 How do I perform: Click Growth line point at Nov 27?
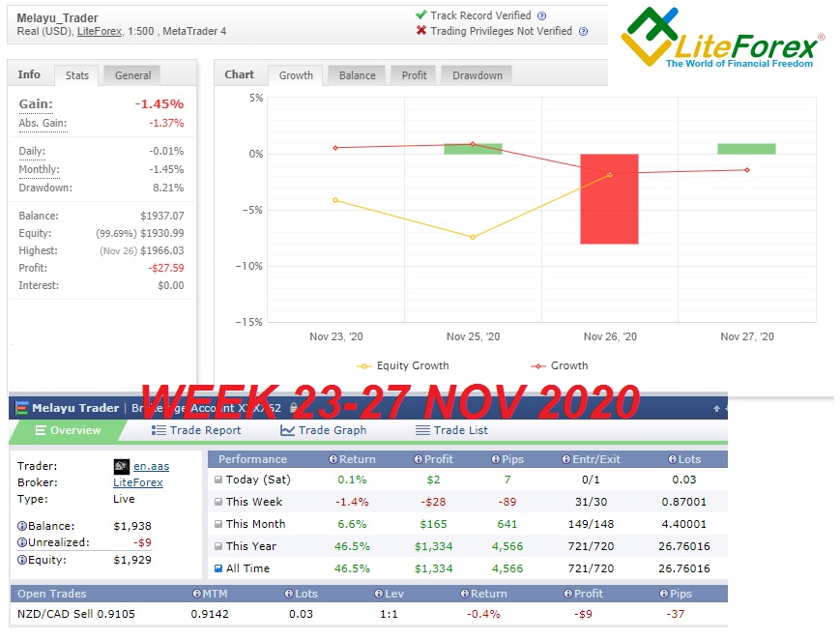pos(747,170)
